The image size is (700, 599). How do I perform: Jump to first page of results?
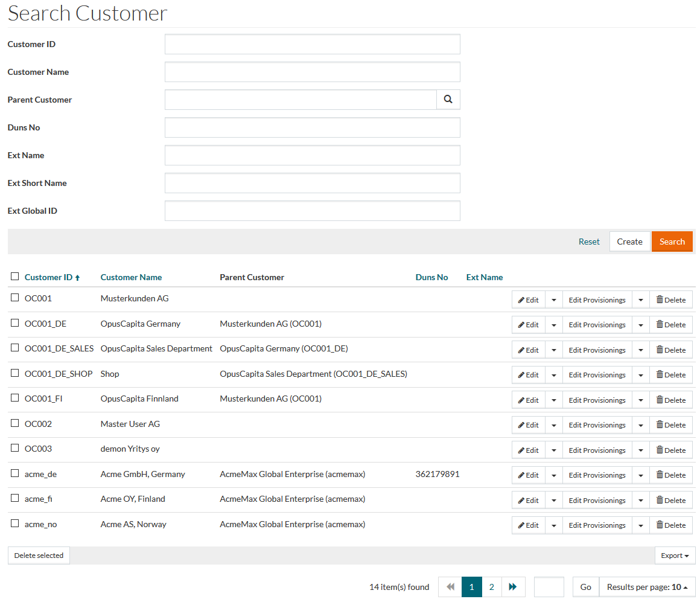(x=450, y=587)
